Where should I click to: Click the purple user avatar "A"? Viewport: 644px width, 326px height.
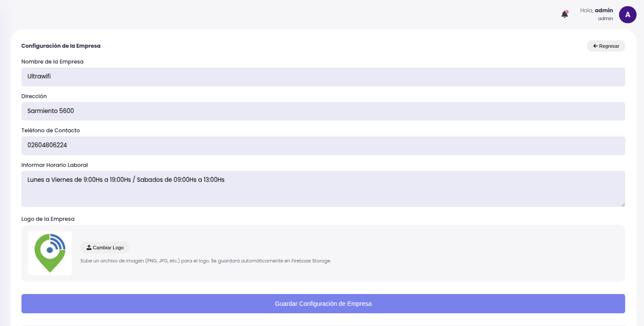(627, 14)
